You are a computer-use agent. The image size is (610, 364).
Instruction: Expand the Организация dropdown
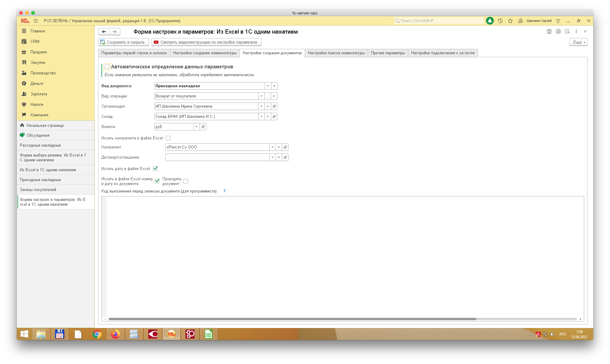[261, 106]
